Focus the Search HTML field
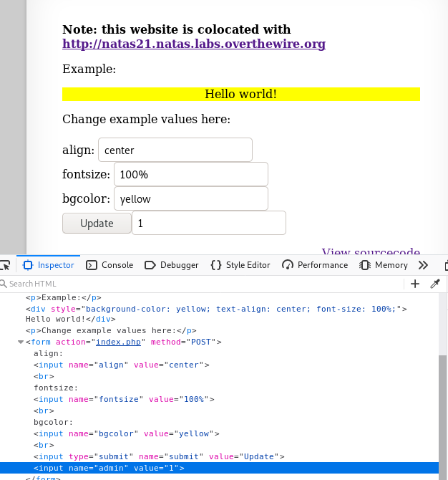448x480 pixels. point(202,284)
